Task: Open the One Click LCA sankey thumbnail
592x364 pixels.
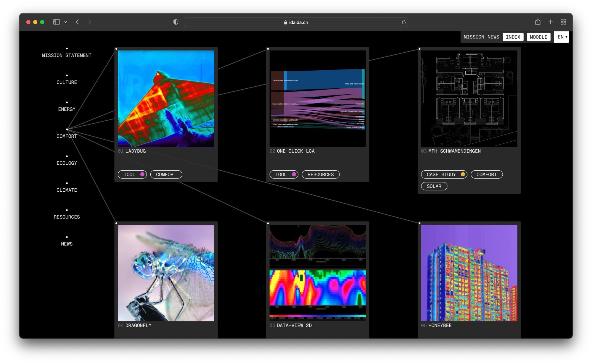Action: point(318,98)
